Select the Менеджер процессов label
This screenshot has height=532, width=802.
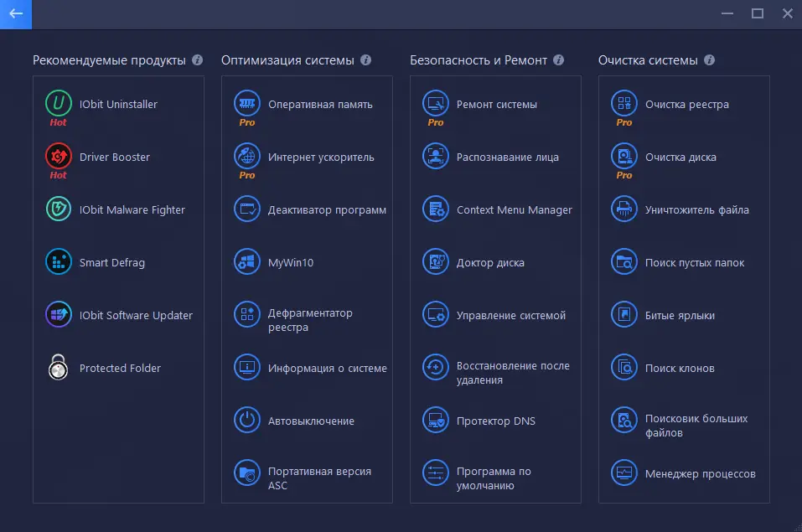[x=701, y=474]
